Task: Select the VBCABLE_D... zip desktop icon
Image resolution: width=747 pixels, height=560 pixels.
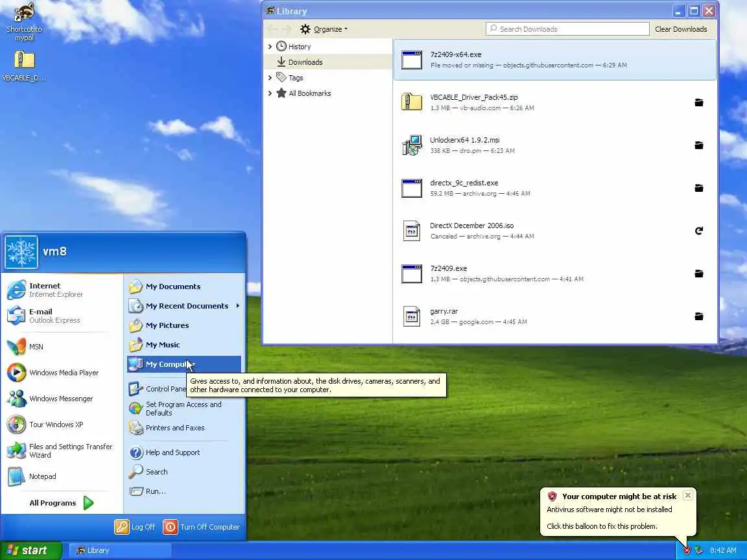Action: point(24,65)
